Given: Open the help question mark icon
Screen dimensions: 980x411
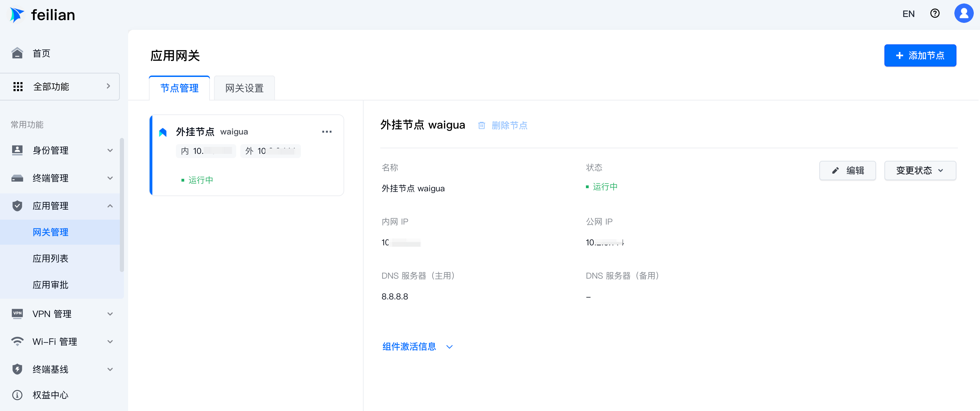Looking at the screenshot, I should [x=934, y=14].
